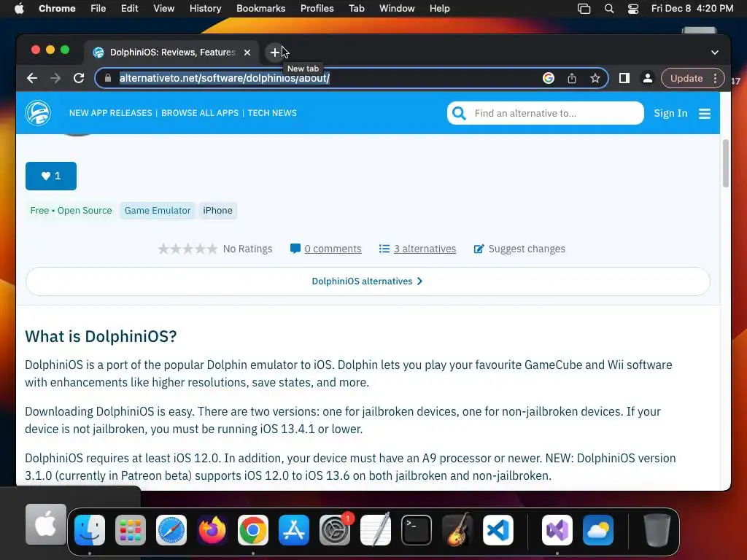This screenshot has width=747, height=560.
Task: Open the Bookmarks menu
Action: [260, 9]
